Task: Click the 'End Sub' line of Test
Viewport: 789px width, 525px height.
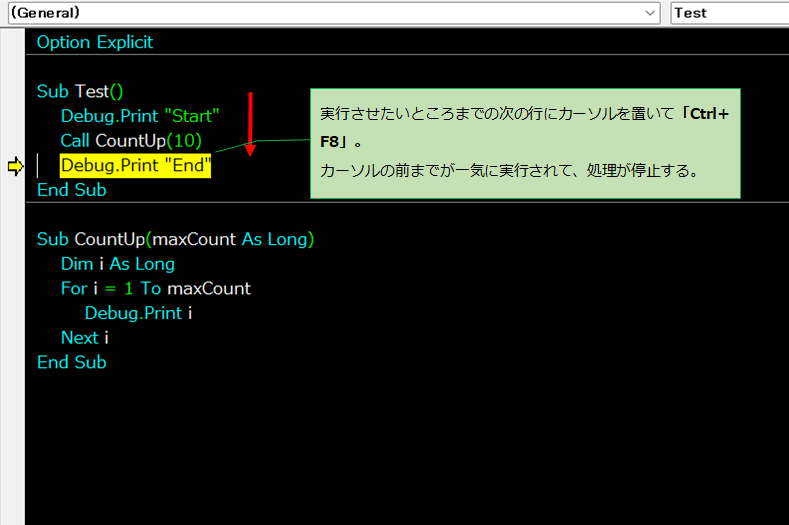Action: click(71, 190)
